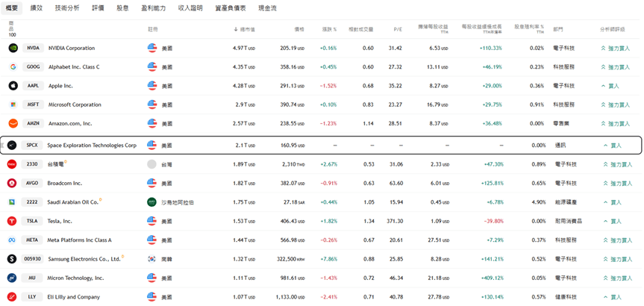The image size is (644, 306).
Task: Sort by the 部門 column header
Action: tap(558, 29)
